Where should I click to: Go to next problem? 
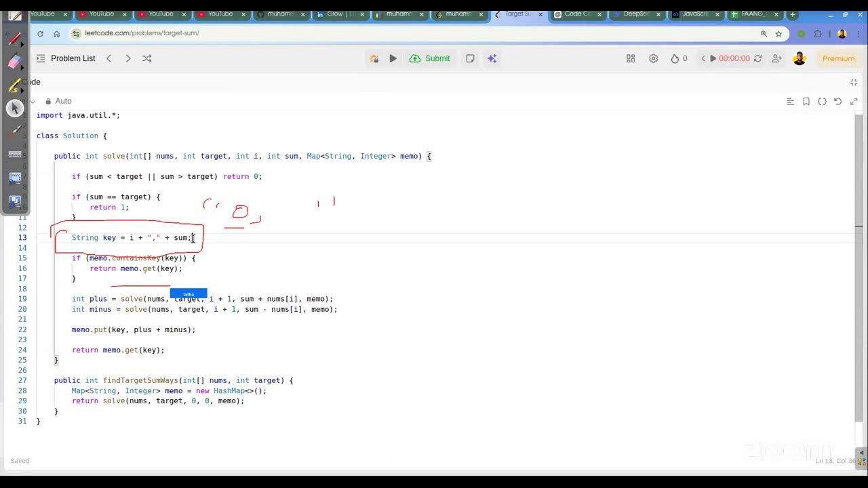127,58
